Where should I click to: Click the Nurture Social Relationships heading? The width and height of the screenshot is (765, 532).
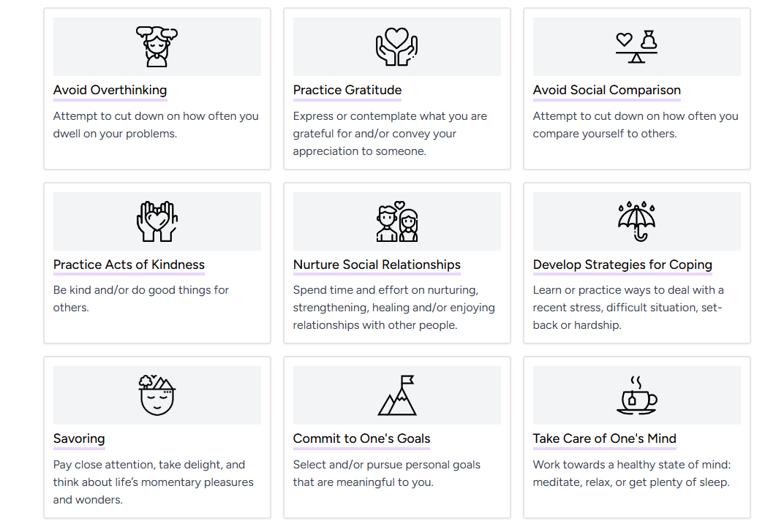tap(377, 264)
